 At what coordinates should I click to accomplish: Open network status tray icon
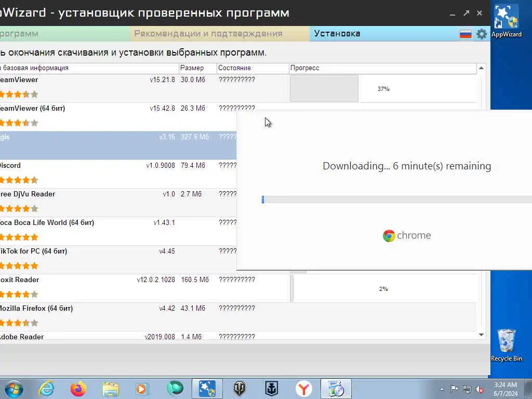click(467, 389)
